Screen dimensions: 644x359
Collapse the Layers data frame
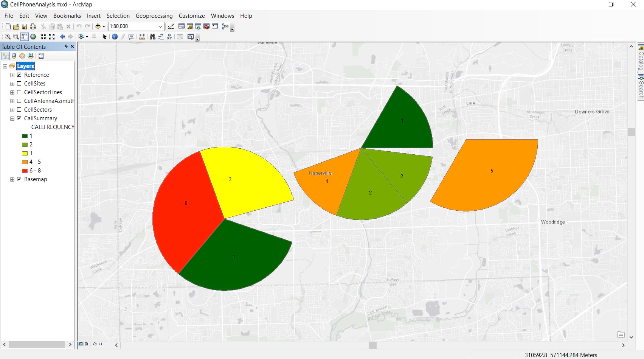[x=5, y=66]
